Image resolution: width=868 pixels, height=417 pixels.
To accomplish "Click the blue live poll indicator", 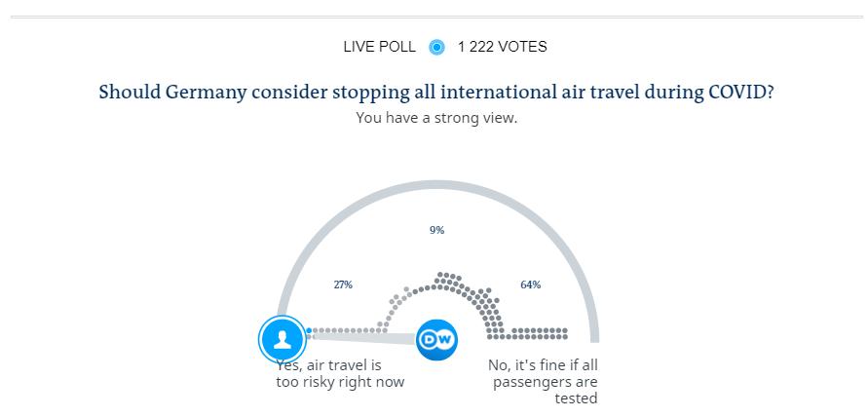I will click(436, 47).
